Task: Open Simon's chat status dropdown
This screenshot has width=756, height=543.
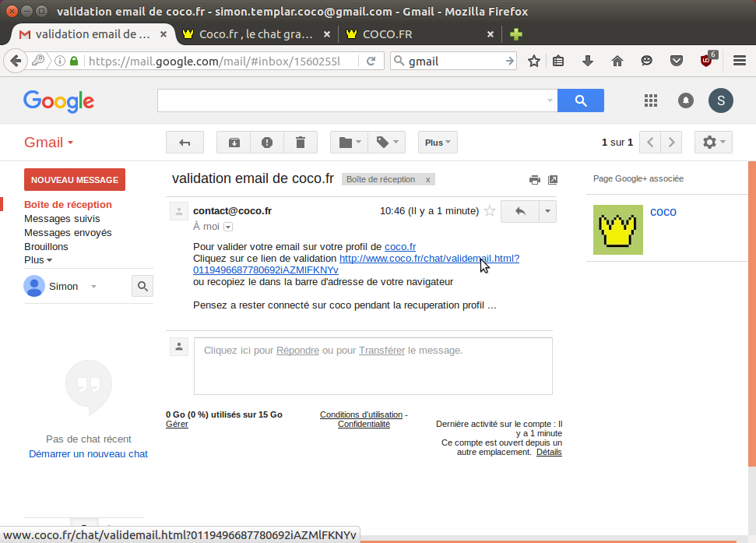Action: [x=93, y=287]
